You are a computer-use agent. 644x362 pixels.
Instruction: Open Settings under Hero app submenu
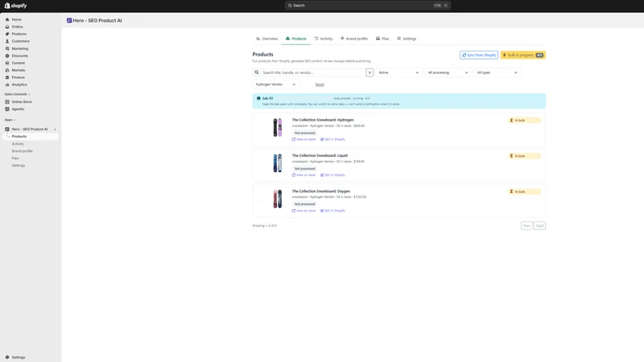coord(18,166)
